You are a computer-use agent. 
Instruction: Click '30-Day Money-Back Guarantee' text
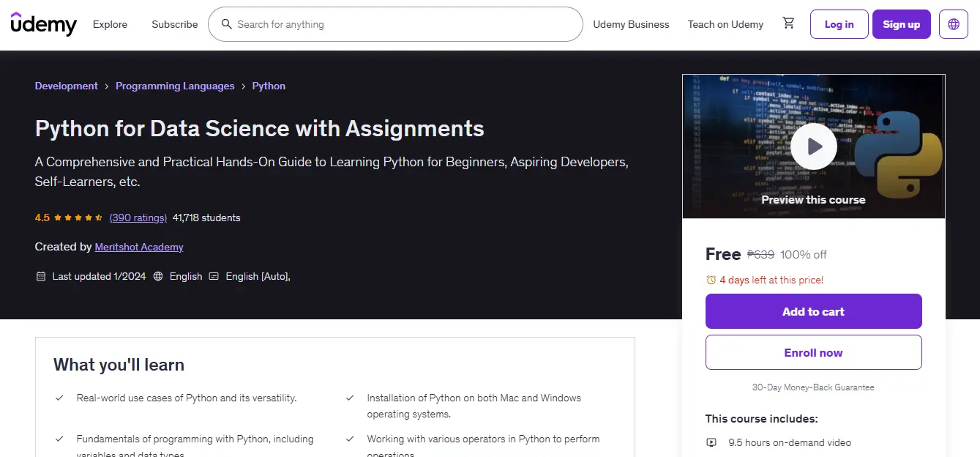click(x=813, y=387)
